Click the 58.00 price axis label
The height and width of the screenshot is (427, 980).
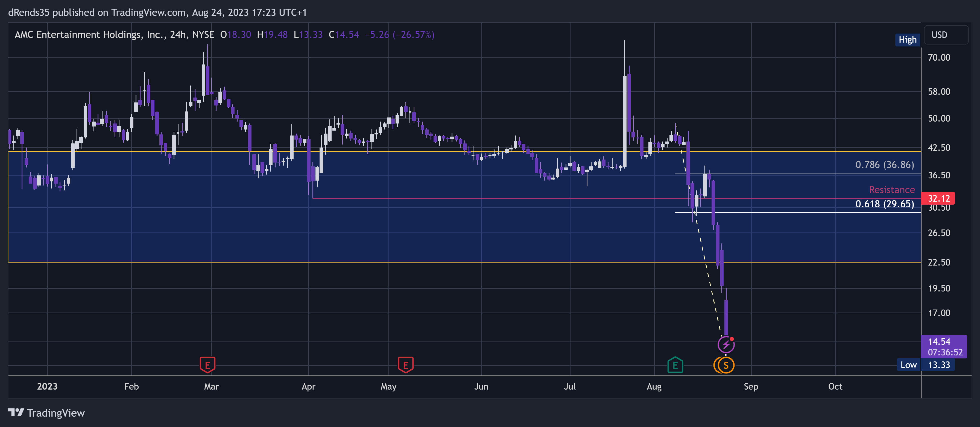(938, 92)
